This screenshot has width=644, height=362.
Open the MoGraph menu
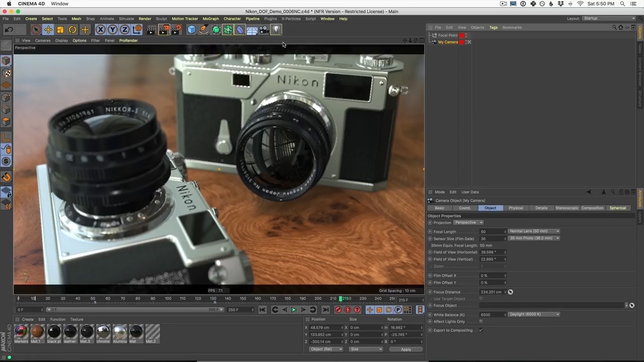point(210,19)
